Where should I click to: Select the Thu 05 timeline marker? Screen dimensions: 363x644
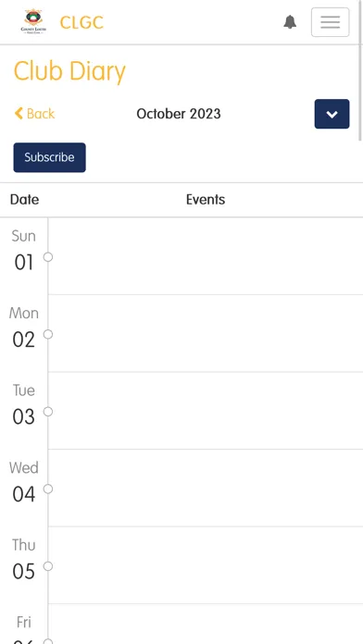coord(48,566)
